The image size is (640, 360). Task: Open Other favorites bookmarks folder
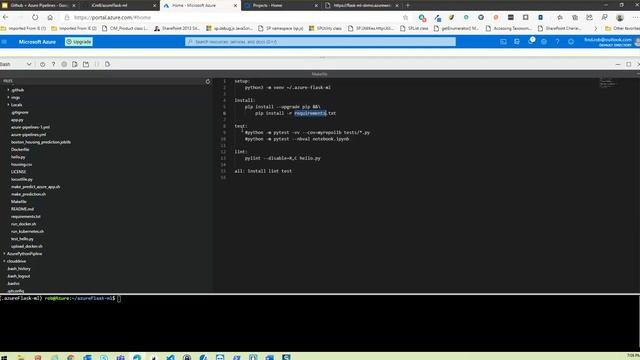tap(622, 28)
